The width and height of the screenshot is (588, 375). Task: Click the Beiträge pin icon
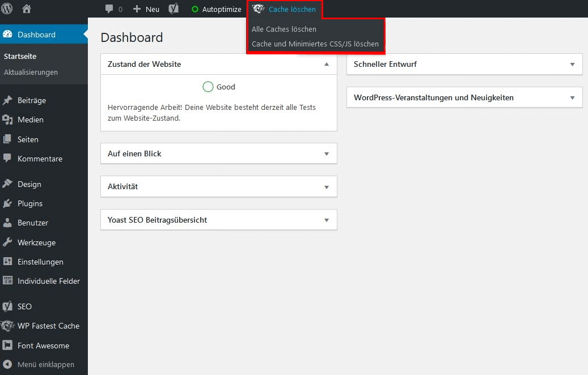click(7, 100)
